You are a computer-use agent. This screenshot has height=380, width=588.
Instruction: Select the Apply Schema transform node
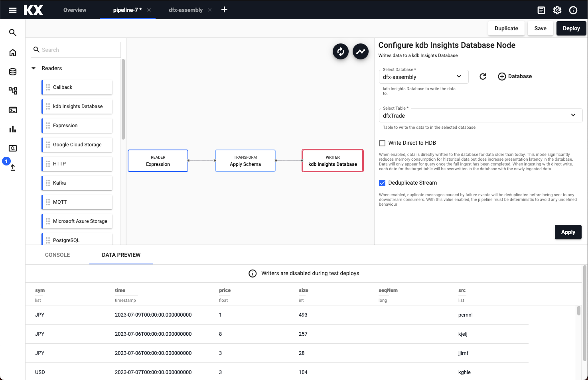click(x=245, y=161)
